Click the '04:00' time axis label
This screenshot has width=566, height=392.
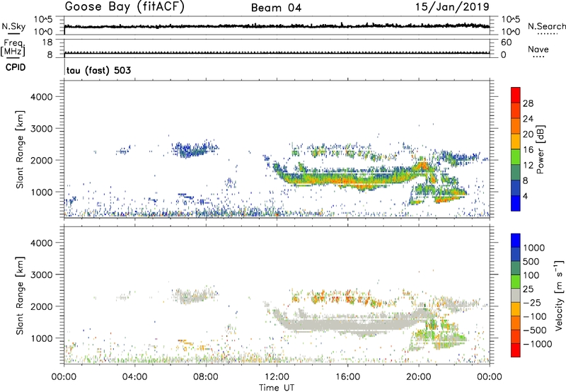pos(134,377)
